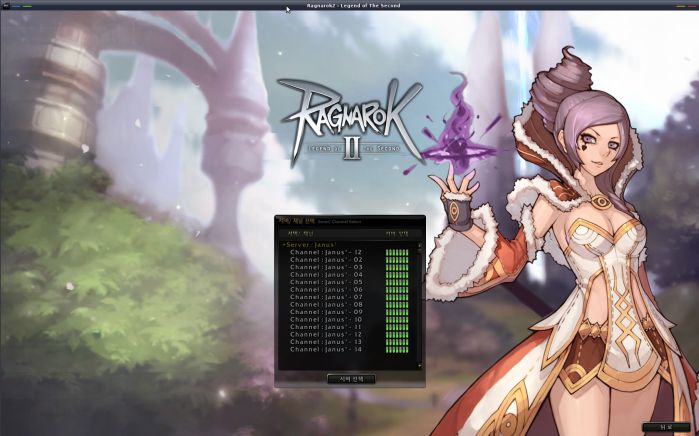
Task: Click the green load bar of channel 07
Action: (x=397, y=297)
